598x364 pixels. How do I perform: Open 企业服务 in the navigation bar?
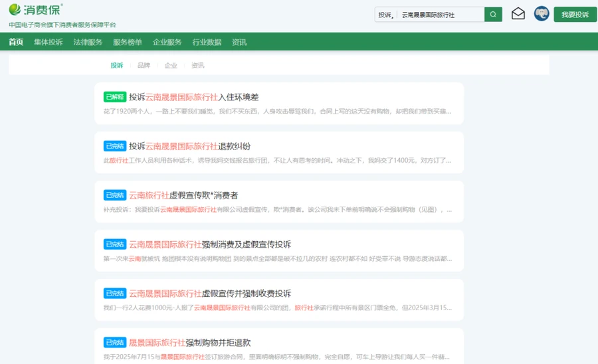click(167, 42)
